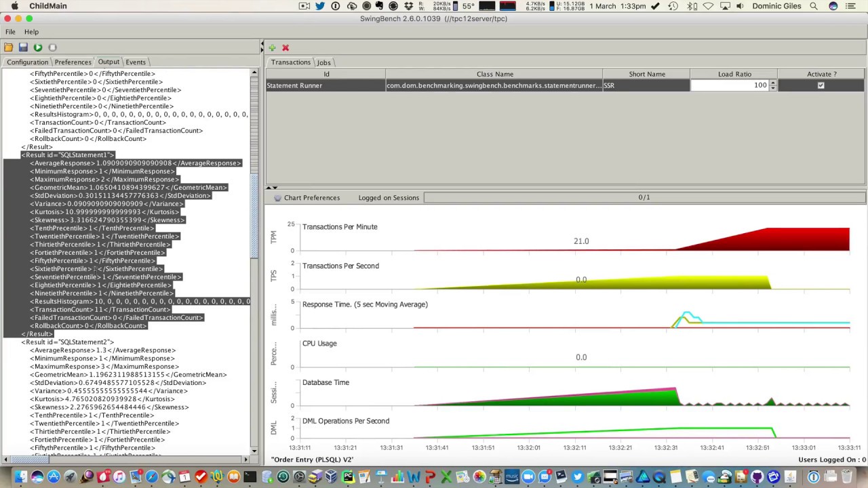Click the 0/1 sessions progress bar
This screenshot has width=868, height=488.
[644, 197]
